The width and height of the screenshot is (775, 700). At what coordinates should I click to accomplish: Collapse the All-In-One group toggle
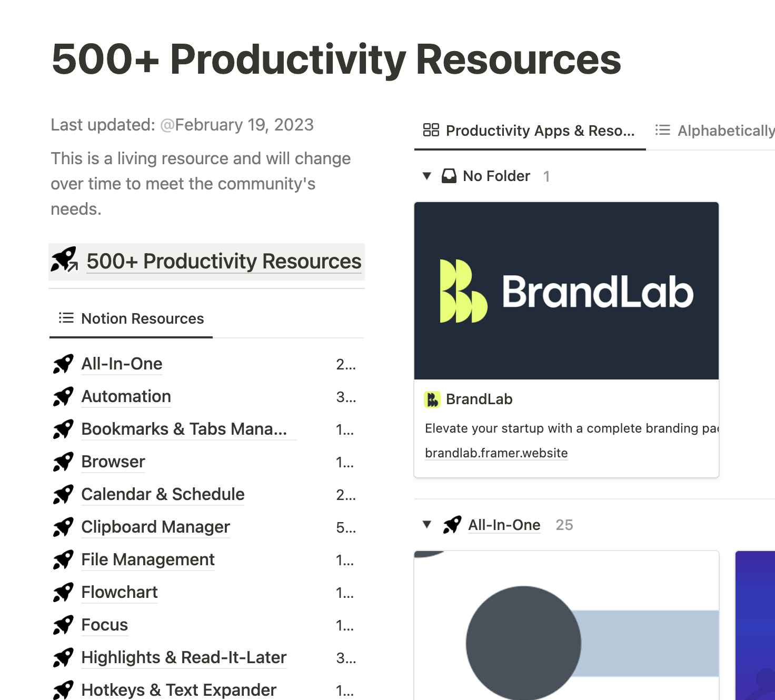pos(427,525)
